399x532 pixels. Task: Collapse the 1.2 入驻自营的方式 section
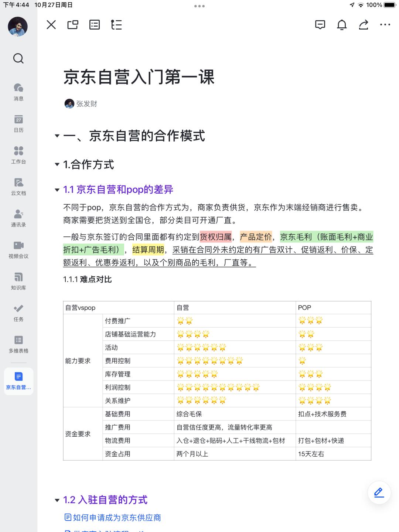coord(57,500)
